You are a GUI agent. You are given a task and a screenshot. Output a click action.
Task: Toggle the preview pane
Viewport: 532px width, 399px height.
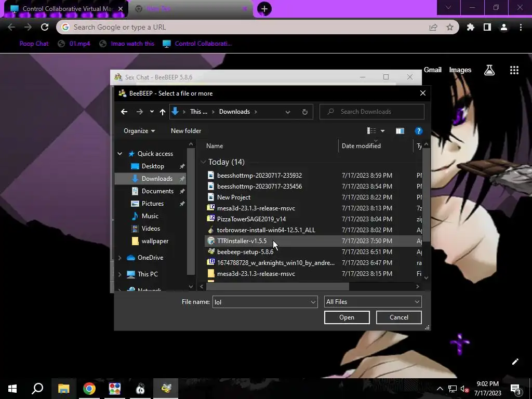click(400, 130)
